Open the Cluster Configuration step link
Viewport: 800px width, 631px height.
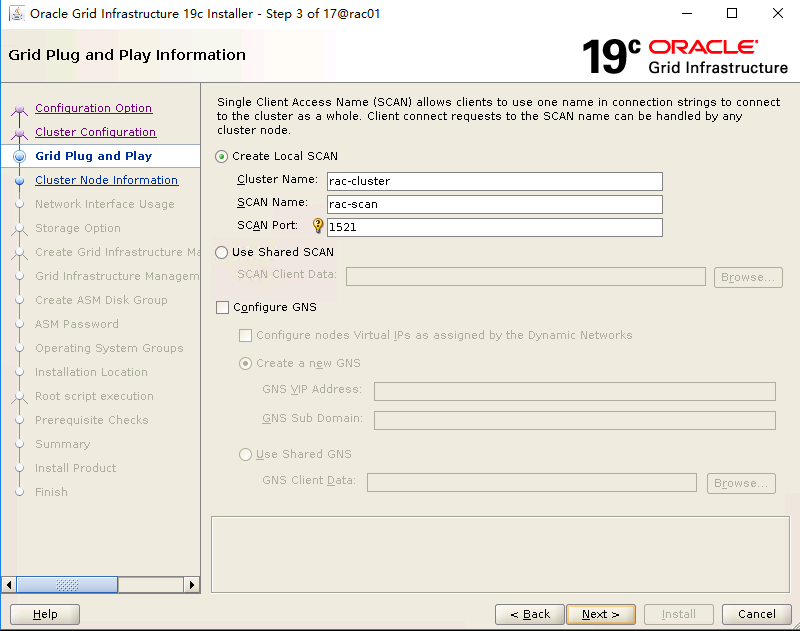pos(95,132)
